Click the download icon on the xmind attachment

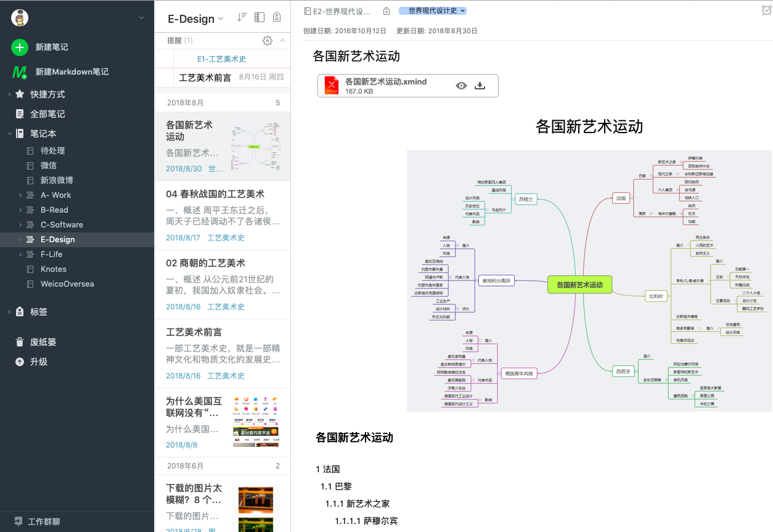pos(480,86)
